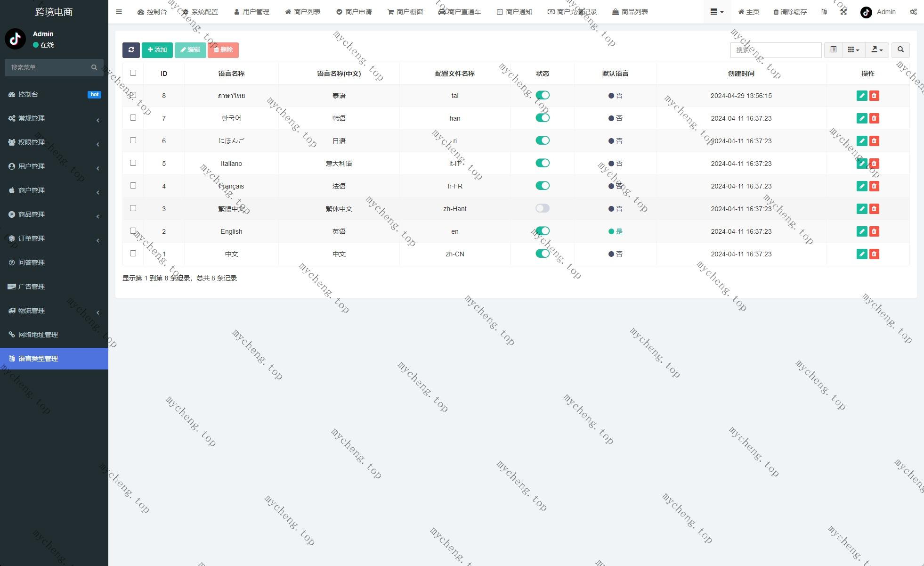
Task: Edit the English row (ID 2)
Action: point(862,231)
